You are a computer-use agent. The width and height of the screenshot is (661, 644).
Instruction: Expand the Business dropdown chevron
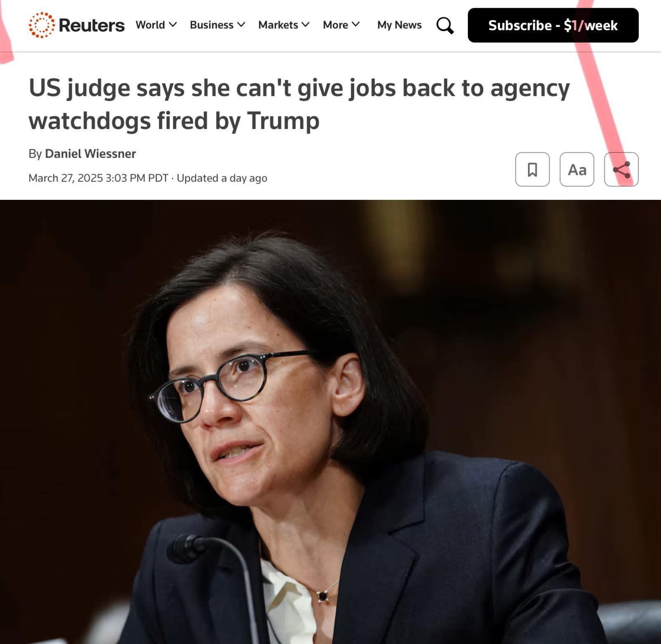click(241, 25)
